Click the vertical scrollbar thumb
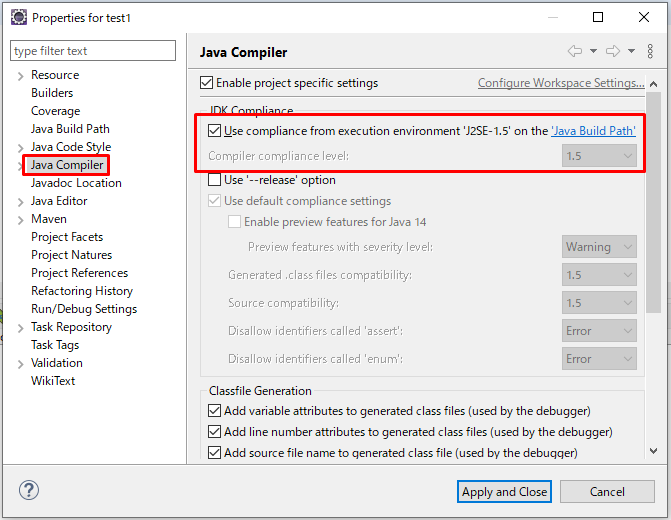 point(653,202)
